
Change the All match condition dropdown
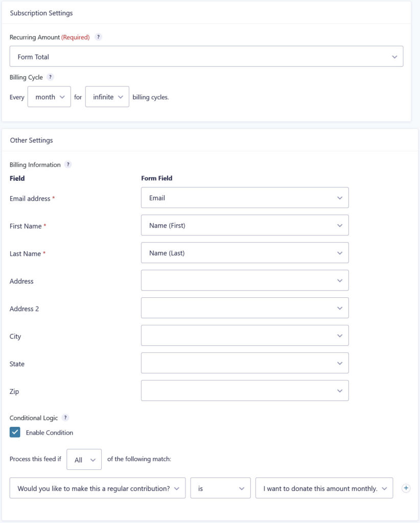pos(84,459)
